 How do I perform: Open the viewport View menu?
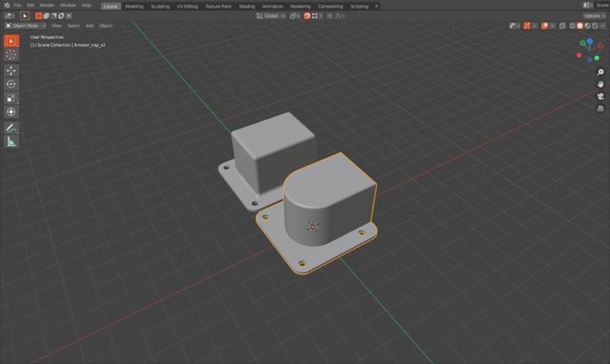[56, 26]
